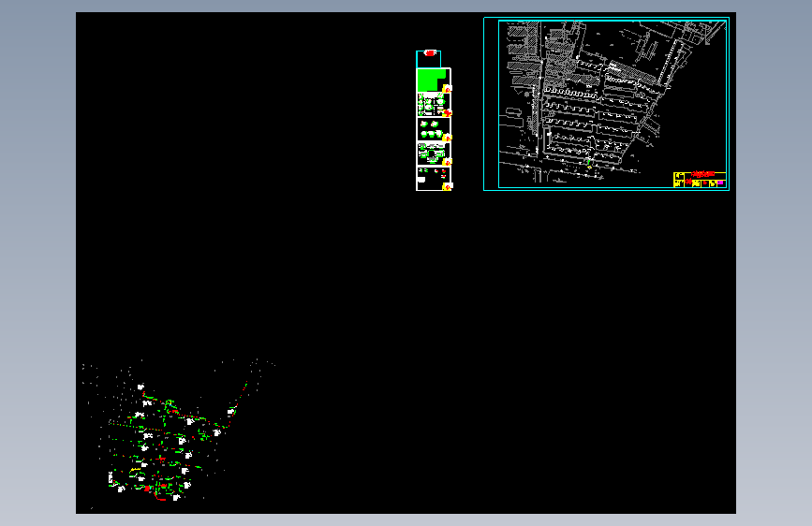This screenshot has height=526, width=812.
Task: Select the solid green filled detail panel
Action: [434, 80]
